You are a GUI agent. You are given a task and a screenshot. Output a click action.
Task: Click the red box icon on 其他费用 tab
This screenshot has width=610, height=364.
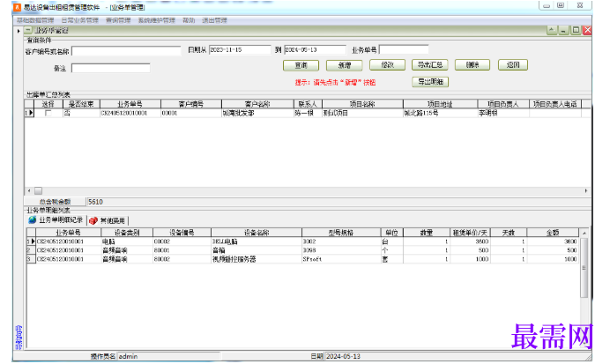pos(93,221)
